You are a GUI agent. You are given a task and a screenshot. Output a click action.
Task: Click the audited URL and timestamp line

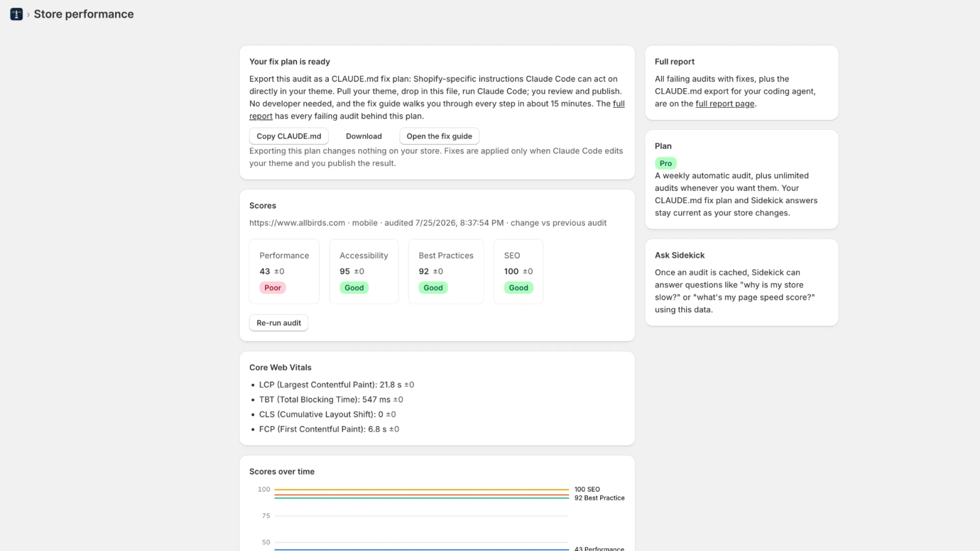pos(428,223)
